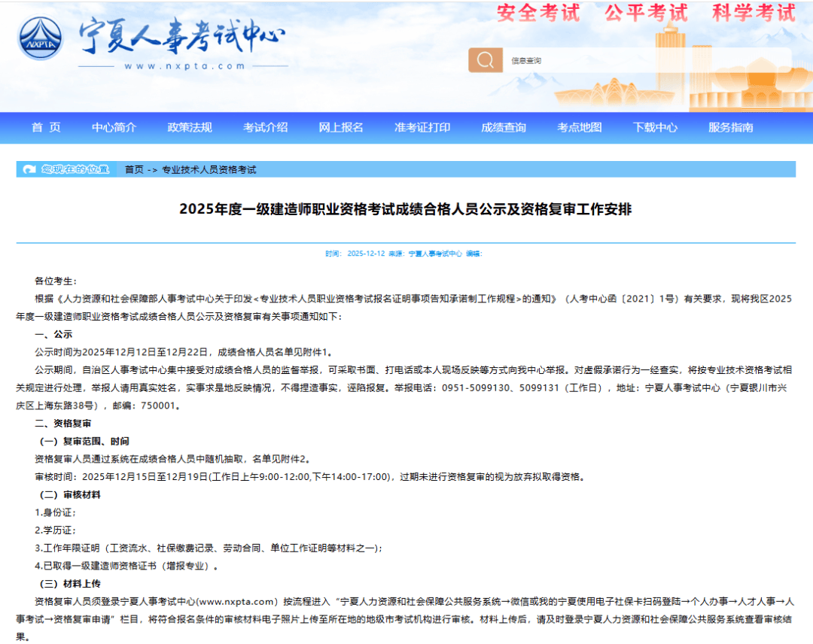Image resolution: width=813 pixels, height=644 pixels.
Task: Open 成绩查询 from the navigation bar
Action: [504, 127]
